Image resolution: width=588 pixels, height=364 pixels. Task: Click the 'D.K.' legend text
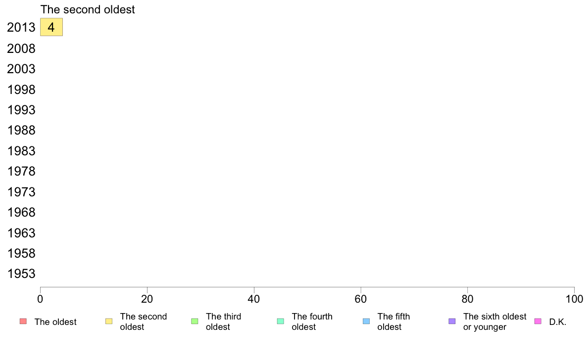[557, 322]
